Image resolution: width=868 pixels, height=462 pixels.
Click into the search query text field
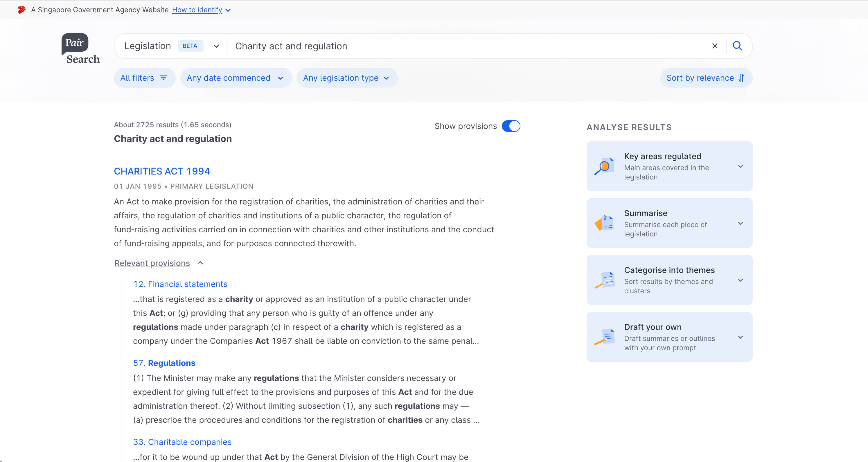pos(465,46)
